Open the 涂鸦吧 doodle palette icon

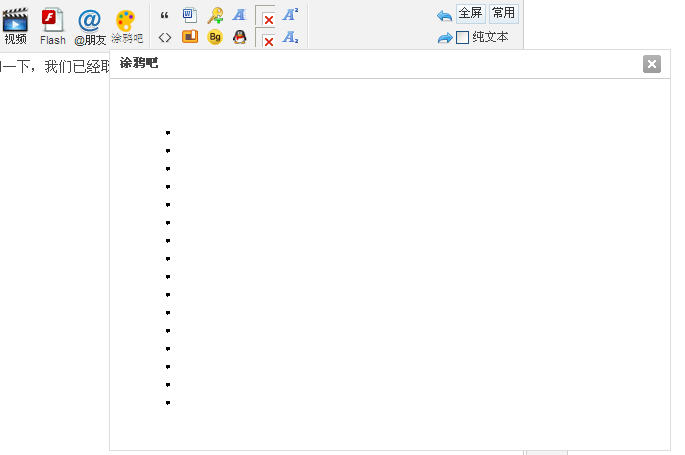tap(126, 25)
